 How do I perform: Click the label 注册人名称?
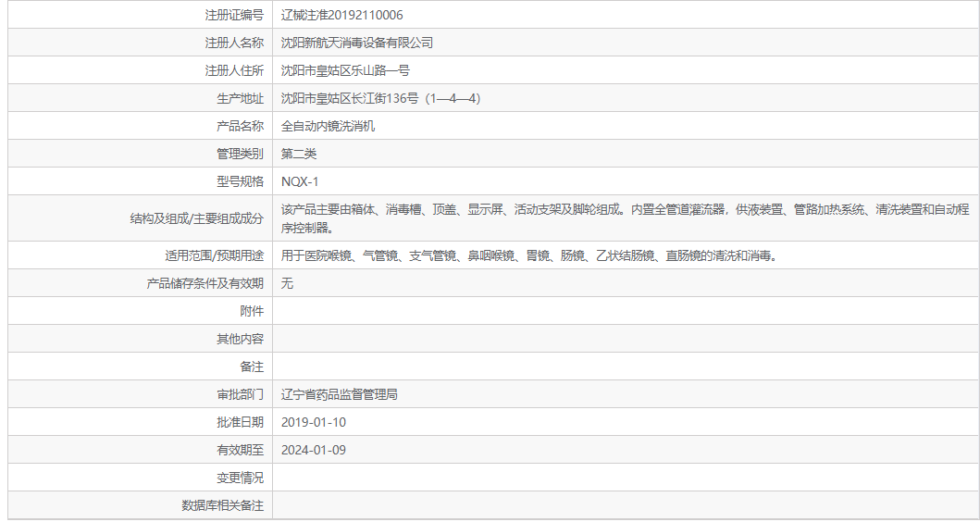tap(234, 43)
